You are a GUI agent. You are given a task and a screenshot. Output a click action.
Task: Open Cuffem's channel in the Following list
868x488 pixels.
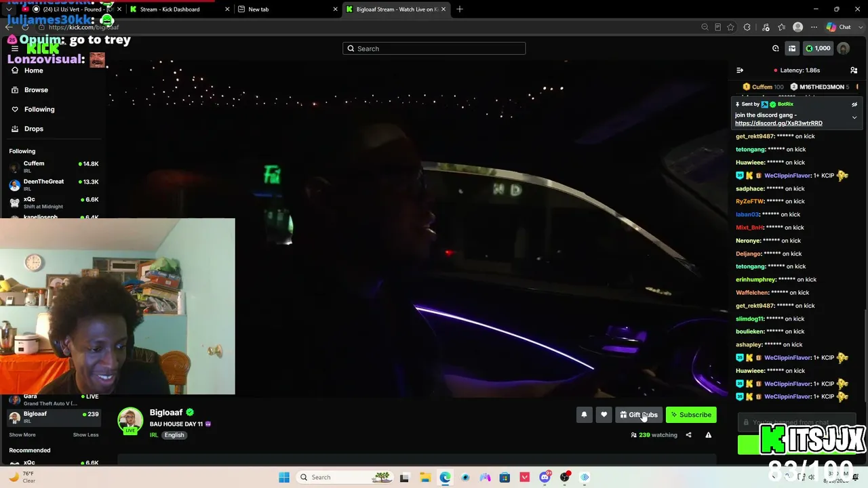[x=54, y=167]
